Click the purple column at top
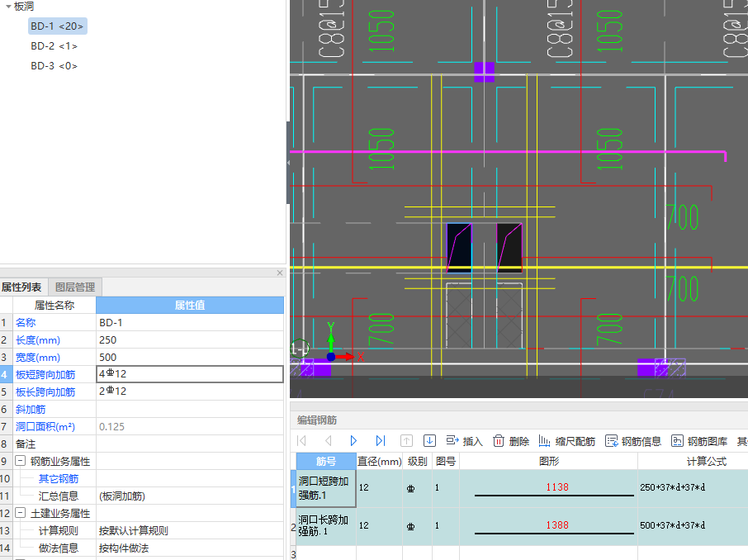The width and height of the screenshot is (748, 560). [x=484, y=72]
